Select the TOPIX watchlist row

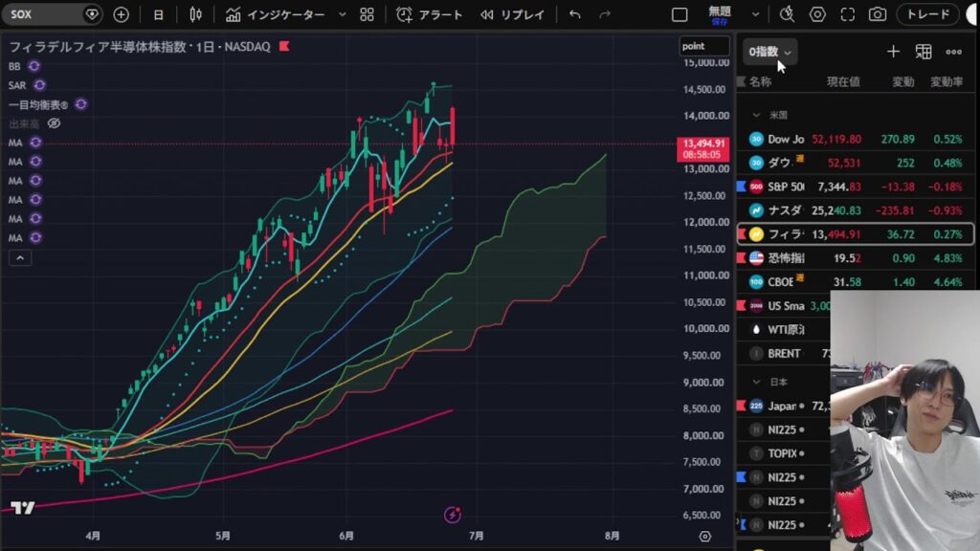point(785,453)
